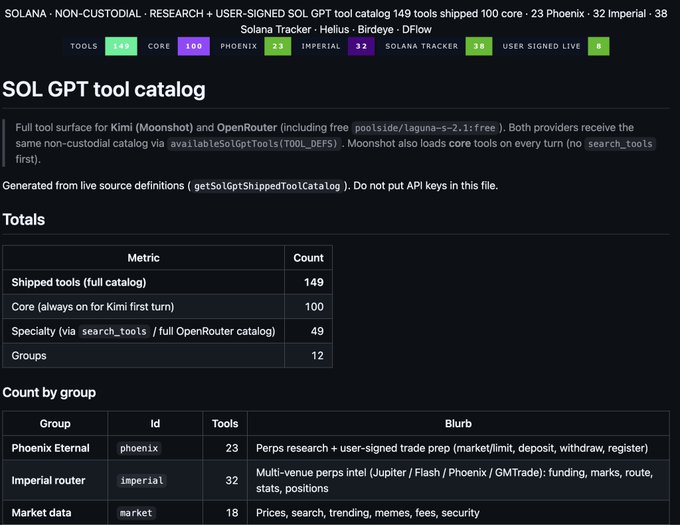Select the tool count 32 for Imperial router
The image size is (680, 525).
pos(232,480)
